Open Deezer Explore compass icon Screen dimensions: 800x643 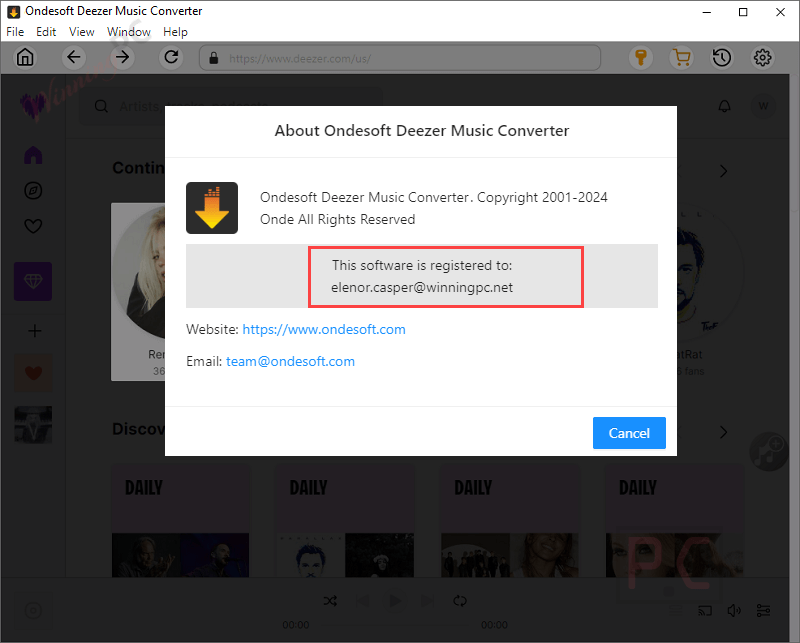33,190
